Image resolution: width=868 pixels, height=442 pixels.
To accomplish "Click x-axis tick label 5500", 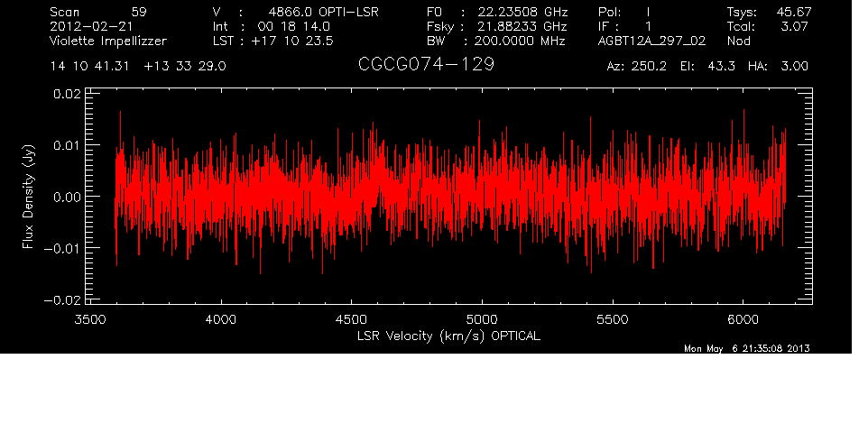I will [613, 319].
